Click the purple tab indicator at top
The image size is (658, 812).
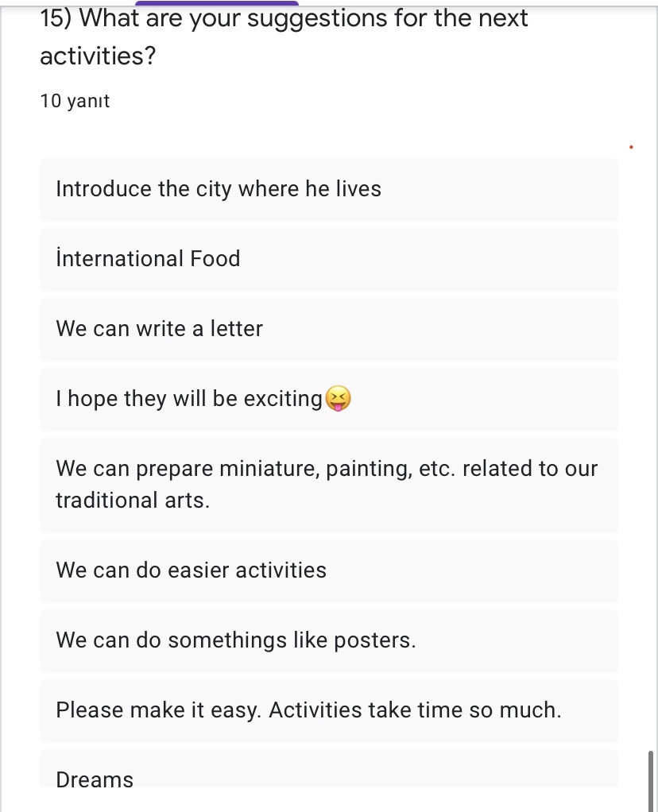coord(217,3)
